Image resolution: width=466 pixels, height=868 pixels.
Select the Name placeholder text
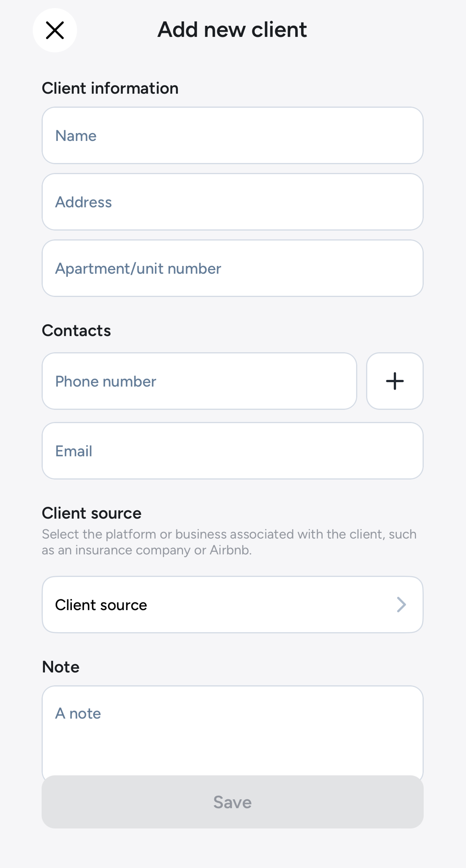pos(76,136)
